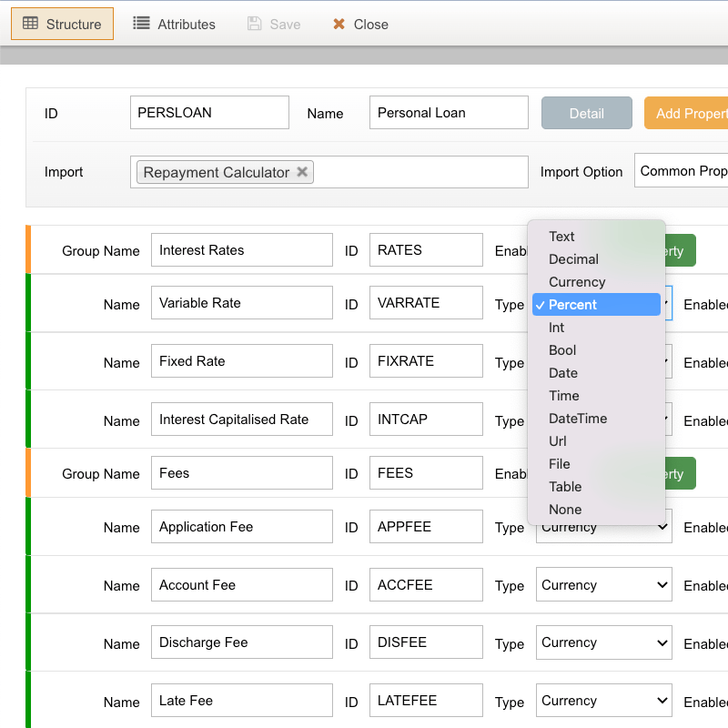This screenshot has width=728, height=728.
Task: Click the PERSLOAN ID field
Action: click(209, 112)
